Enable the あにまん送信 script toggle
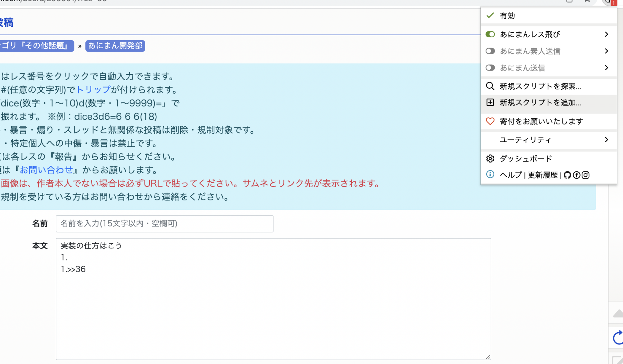Image resolution: width=623 pixels, height=364 pixels. (490, 68)
